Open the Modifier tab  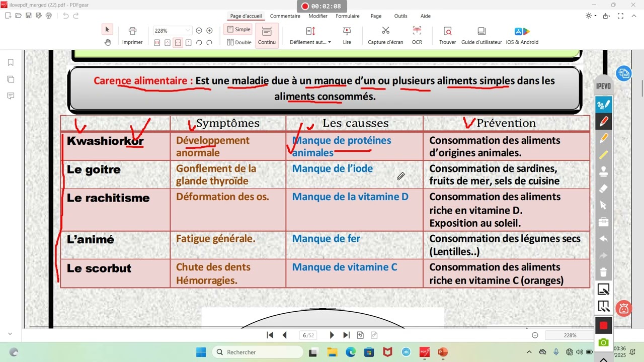[318, 16]
